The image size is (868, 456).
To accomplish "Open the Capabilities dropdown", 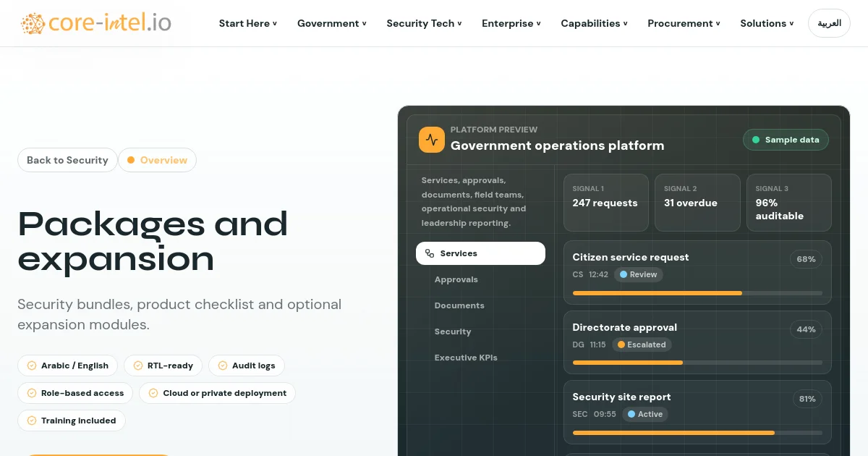I will tap(595, 23).
